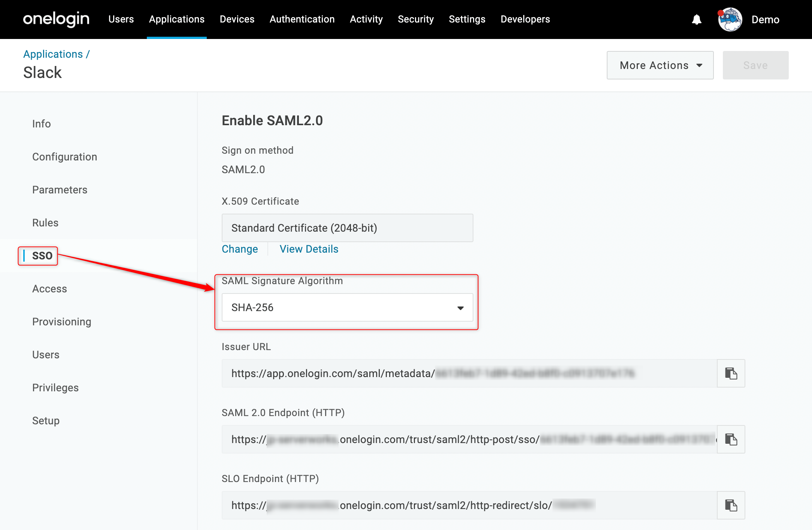
Task: Click the SAML2.0 sign on method value
Action: coord(243,169)
